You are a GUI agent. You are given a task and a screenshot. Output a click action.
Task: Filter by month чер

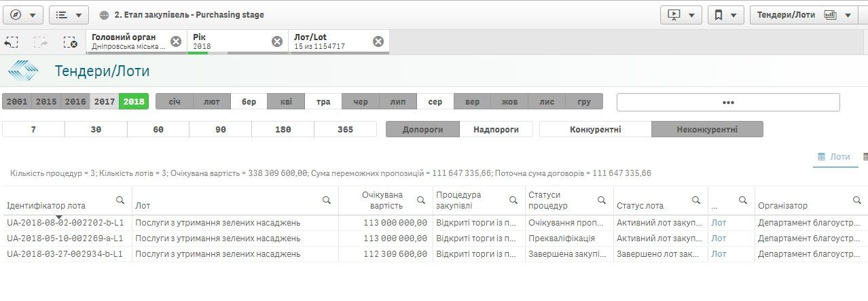tap(361, 101)
